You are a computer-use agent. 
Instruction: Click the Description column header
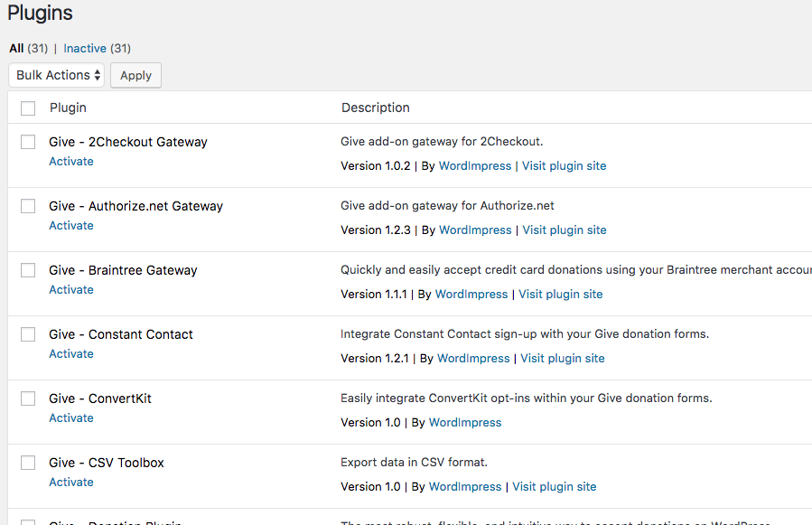point(376,108)
